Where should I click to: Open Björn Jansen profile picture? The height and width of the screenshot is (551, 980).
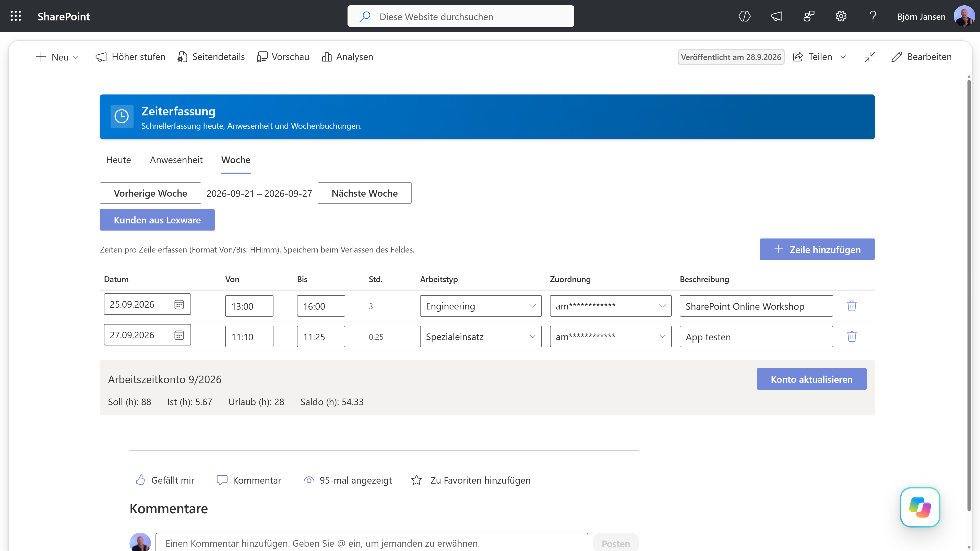pos(964,16)
